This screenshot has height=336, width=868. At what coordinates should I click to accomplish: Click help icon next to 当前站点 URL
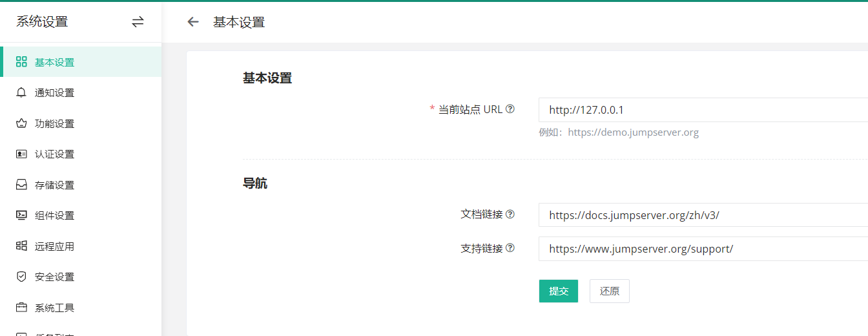(x=510, y=109)
